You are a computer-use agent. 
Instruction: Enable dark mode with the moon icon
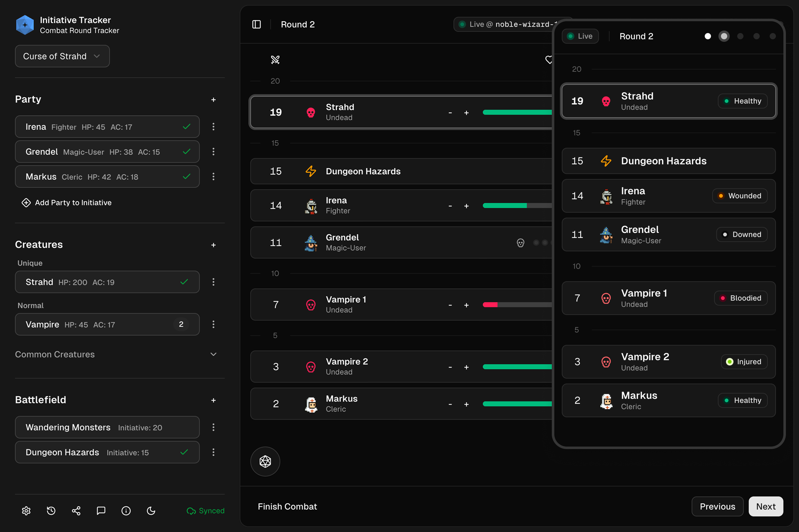(x=151, y=510)
